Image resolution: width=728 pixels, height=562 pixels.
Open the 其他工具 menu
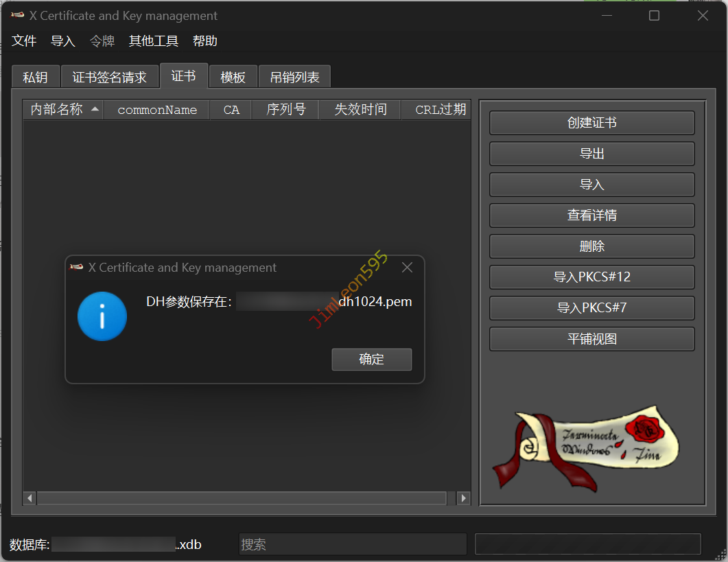point(154,41)
